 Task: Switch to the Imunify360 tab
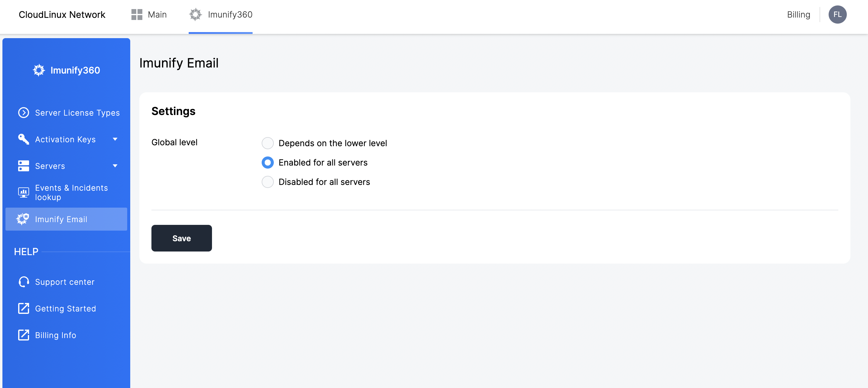point(230,15)
